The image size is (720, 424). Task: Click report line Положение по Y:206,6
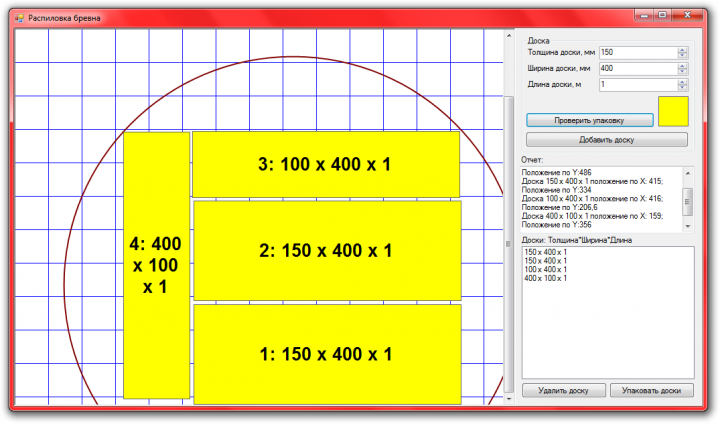(x=559, y=208)
